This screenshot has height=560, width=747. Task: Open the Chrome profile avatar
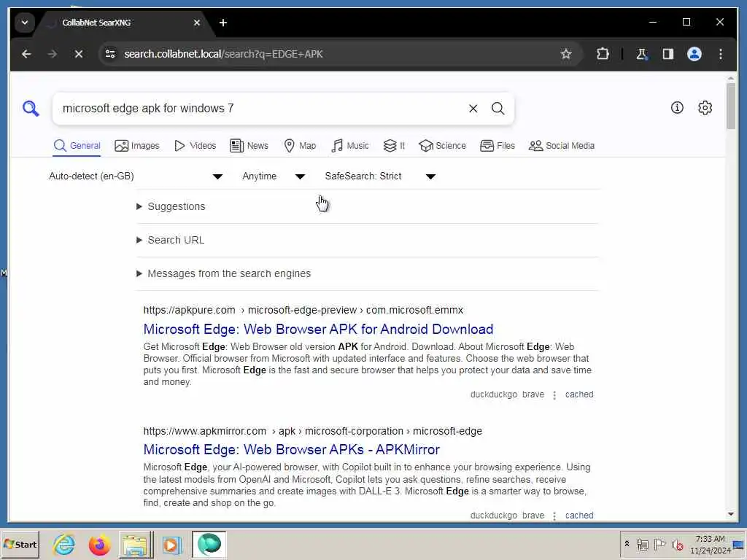pos(694,54)
